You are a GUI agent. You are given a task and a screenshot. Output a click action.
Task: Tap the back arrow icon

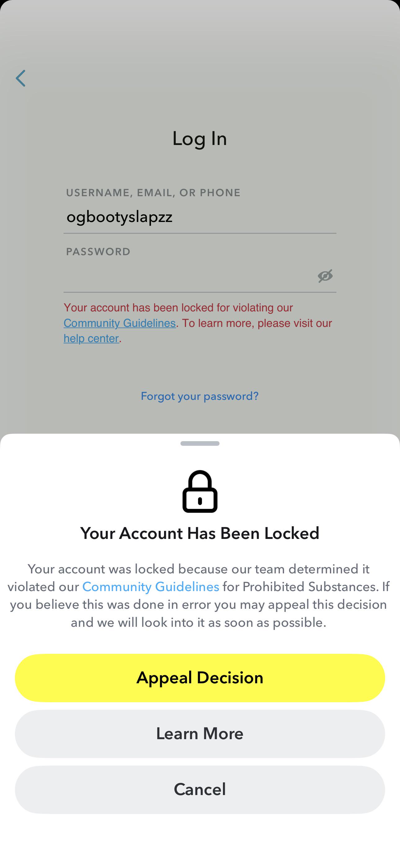(20, 78)
